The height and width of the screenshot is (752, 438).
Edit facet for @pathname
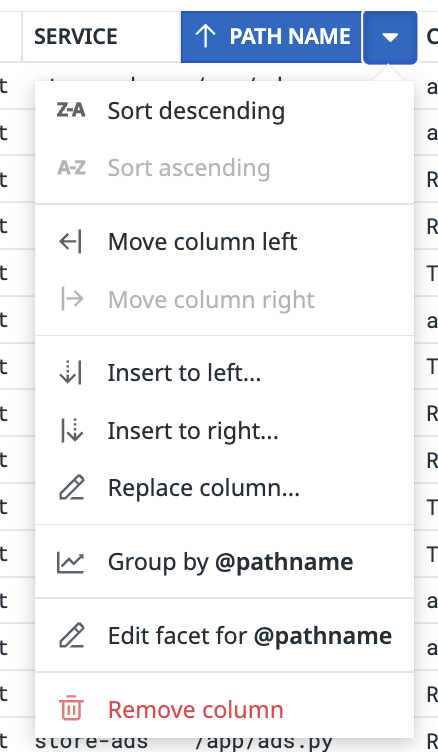(224, 635)
